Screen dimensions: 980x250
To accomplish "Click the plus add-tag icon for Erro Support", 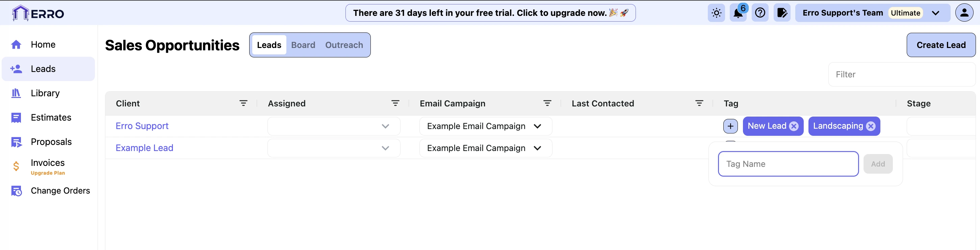I will click(730, 126).
